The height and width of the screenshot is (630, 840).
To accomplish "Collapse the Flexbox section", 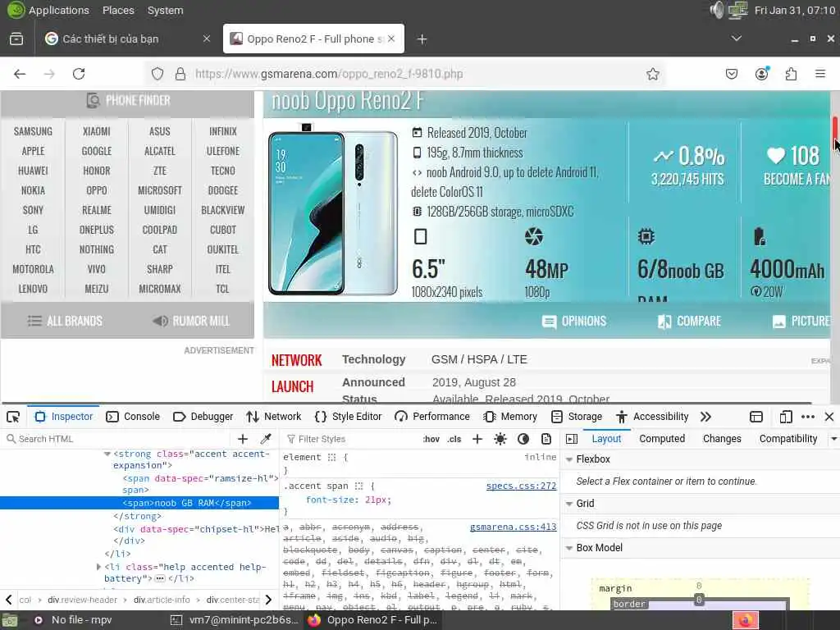I will coord(569,459).
